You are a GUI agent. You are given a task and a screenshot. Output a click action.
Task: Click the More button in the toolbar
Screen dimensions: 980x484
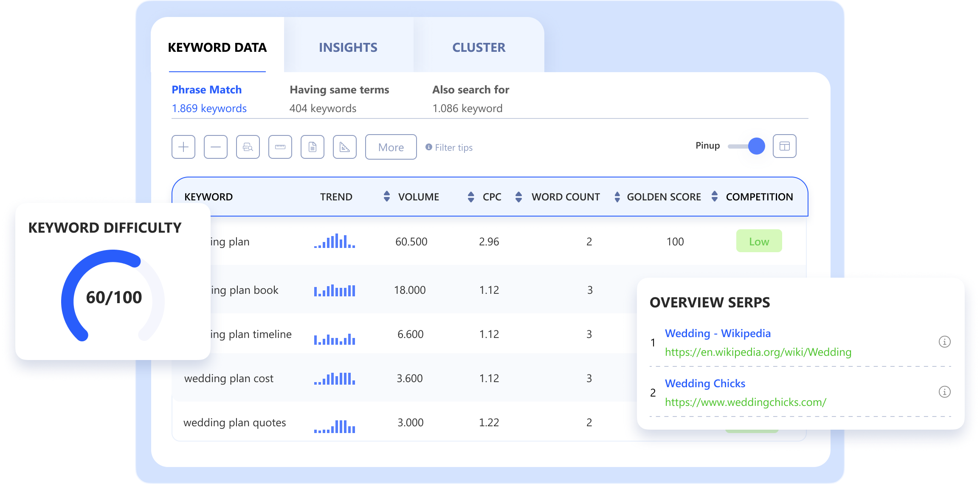click(391, 147)
